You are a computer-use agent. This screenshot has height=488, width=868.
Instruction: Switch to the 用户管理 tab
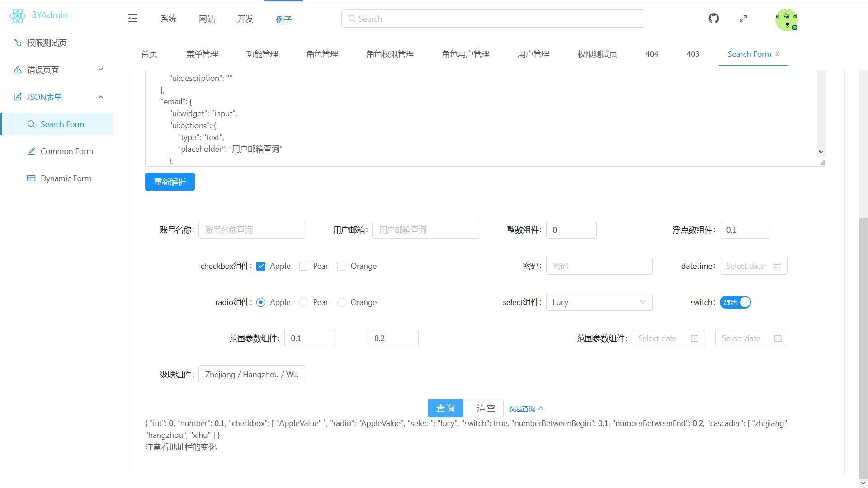(x=533, y=54)
